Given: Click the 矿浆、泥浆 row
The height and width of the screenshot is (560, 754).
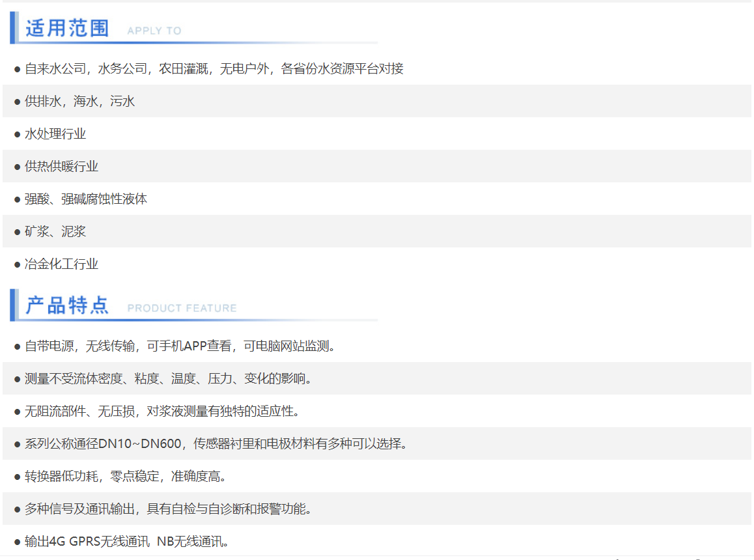Looking at the screenshot, I should tap(55, 231).
